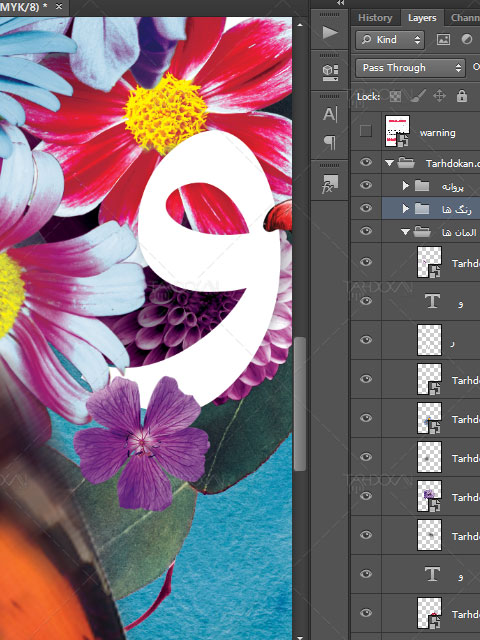Click folder icon of المان ها group
480x640 pixels.
422,232
